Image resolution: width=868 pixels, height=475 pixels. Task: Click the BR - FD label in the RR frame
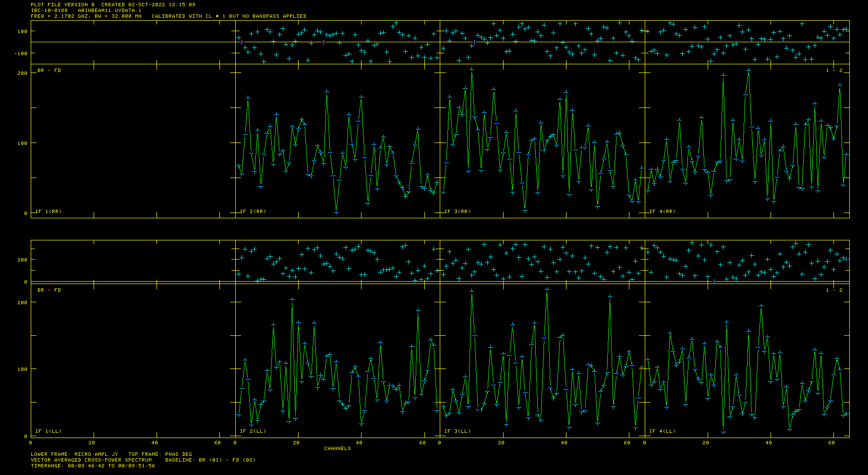(49, 71)
